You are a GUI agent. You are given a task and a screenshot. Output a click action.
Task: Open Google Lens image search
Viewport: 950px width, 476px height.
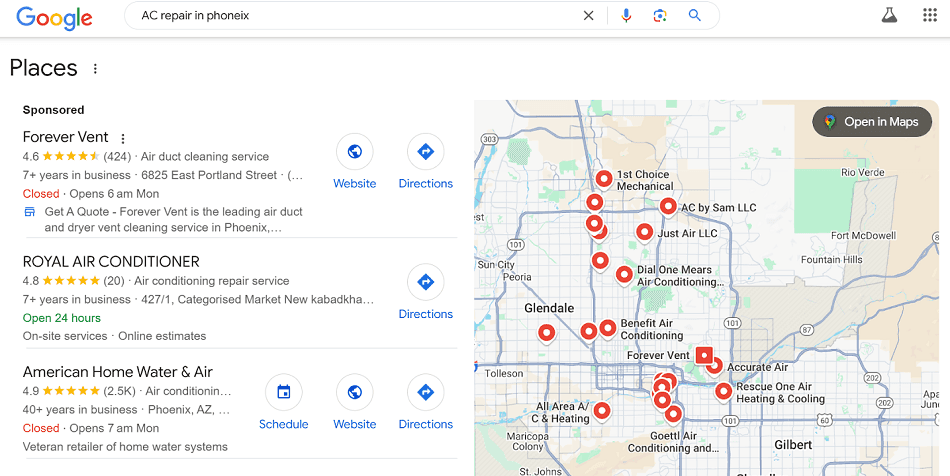[x=660, y=16]
